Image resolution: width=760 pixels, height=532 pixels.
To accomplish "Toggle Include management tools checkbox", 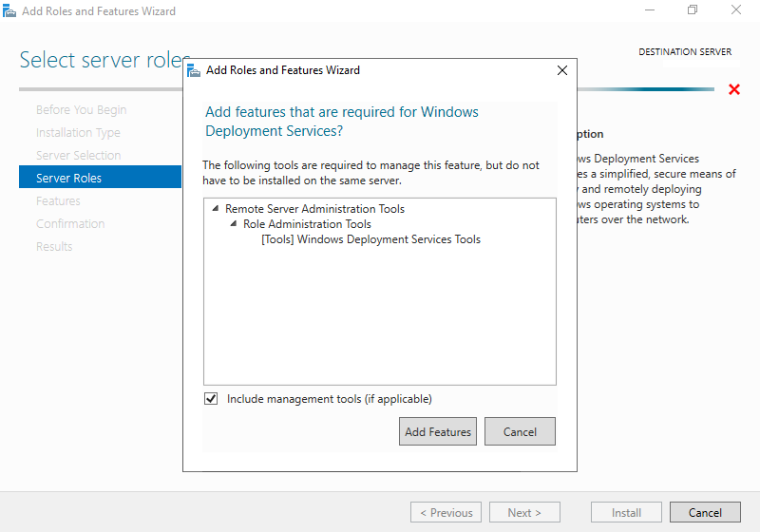I will (211, 399).
